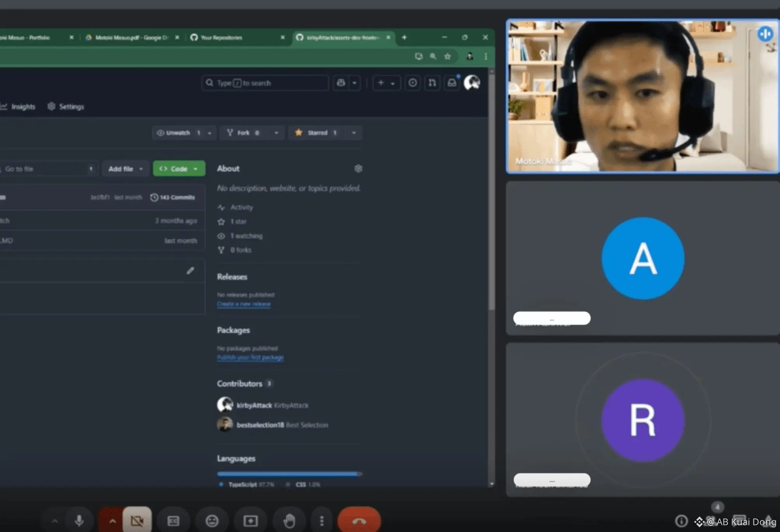Toggle the Starred repository button
This screenshot has height=532, width=780.
[317, 133]
